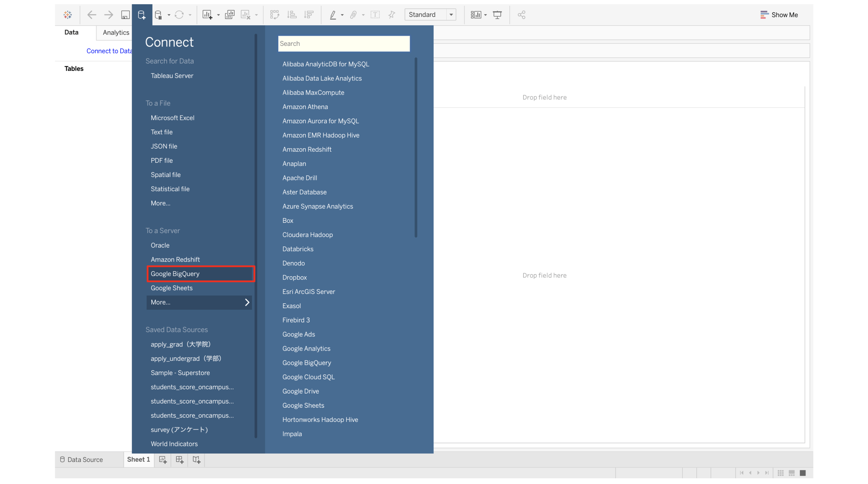
Task: Click the New Dashboard icon at bottom
Action: point(180,460)
